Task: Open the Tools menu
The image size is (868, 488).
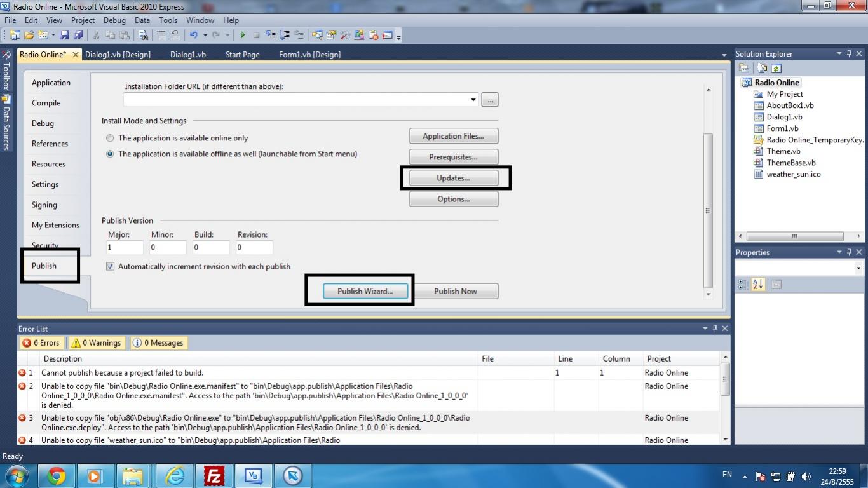Action: tap(168, 20)
